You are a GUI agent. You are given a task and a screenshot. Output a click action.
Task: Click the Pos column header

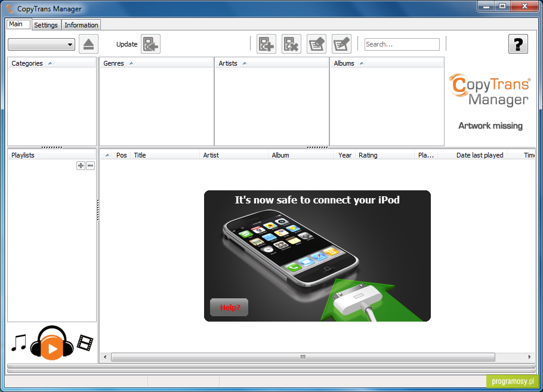click(x=122, y=155)
